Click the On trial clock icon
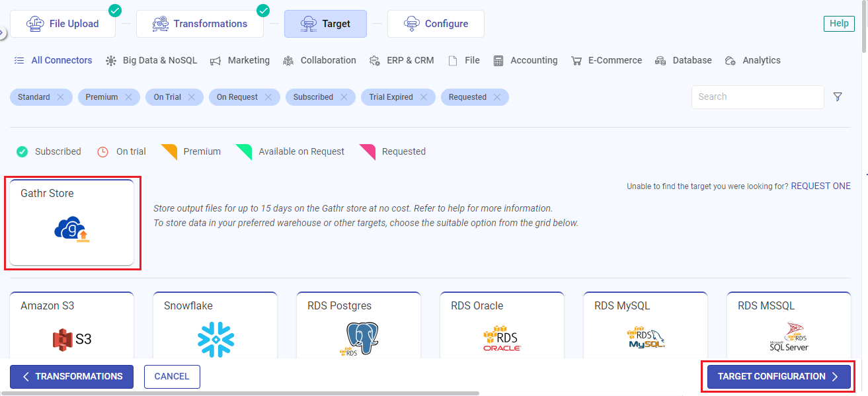 pos(103,151)
